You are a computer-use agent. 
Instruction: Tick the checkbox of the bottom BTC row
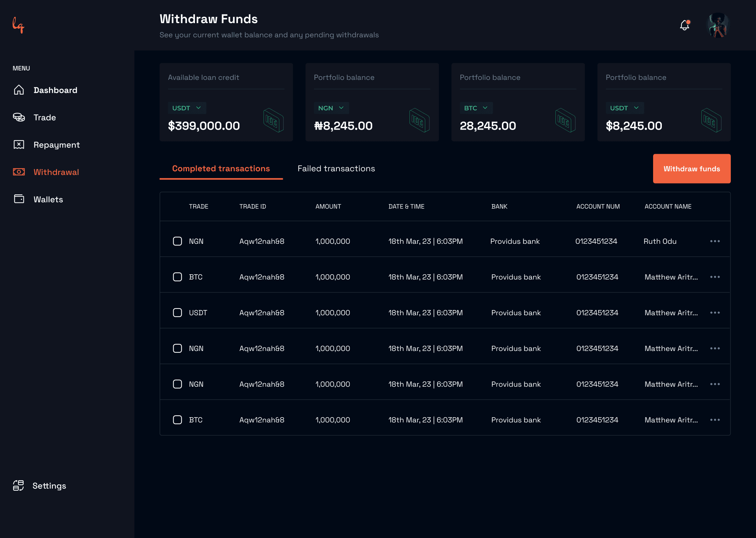(177, 420)
